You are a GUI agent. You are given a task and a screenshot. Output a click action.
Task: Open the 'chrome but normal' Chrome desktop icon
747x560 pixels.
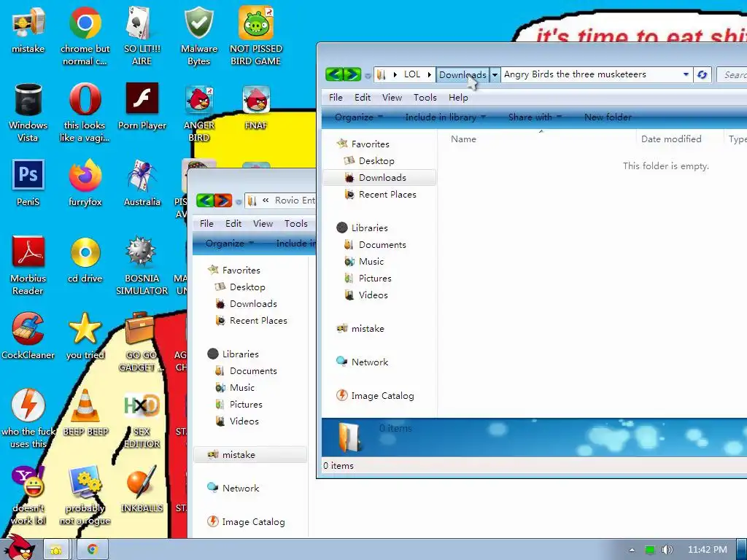click(x=85, y=34)
